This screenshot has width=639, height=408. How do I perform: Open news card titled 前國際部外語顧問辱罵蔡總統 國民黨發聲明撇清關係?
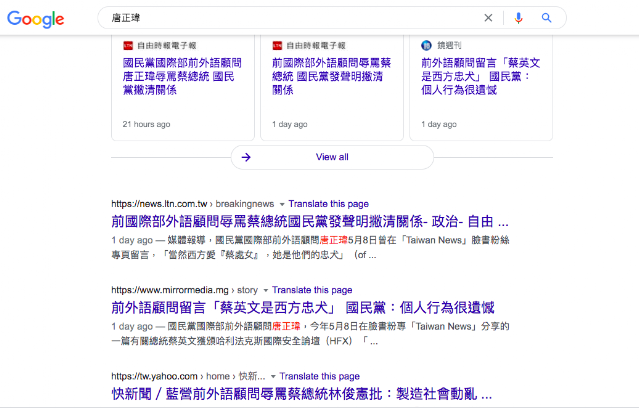click(332, 88)
